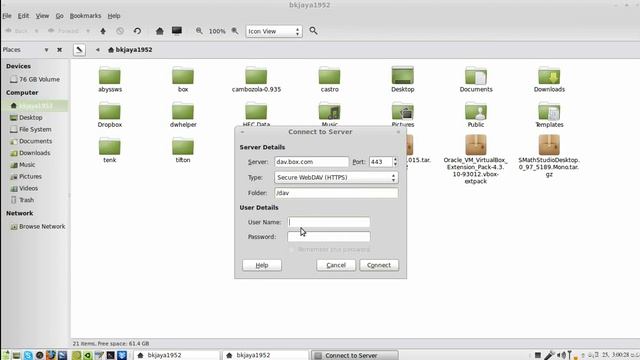Screen dimensions: 640x360
Task: Open the server Type dropdown
Action: 336,178
